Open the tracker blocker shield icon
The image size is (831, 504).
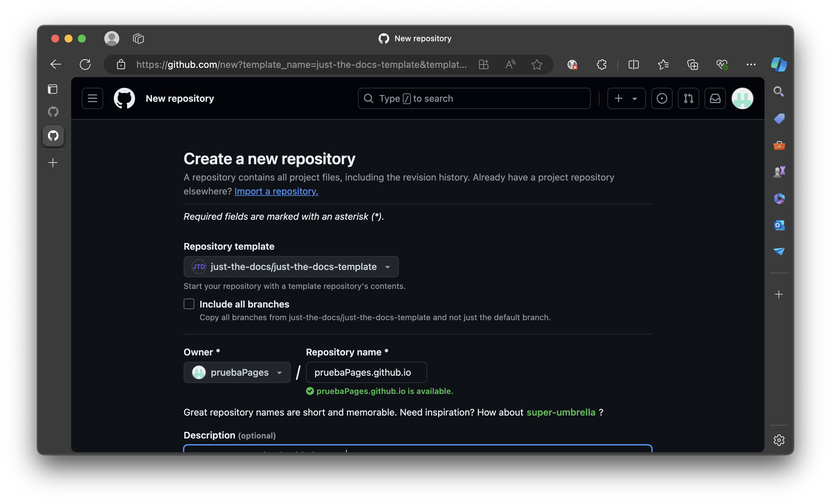[x=572, y=64]
